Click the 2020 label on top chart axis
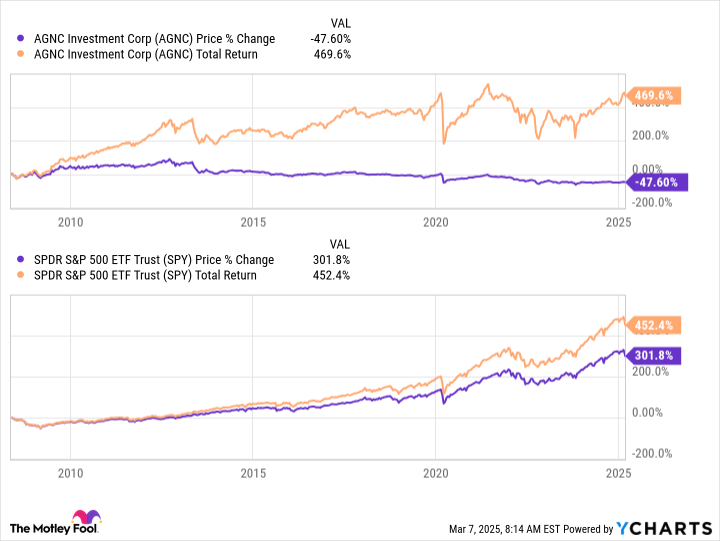The width and height of the screenshot is (720, 541). click(x=436, y=220)
